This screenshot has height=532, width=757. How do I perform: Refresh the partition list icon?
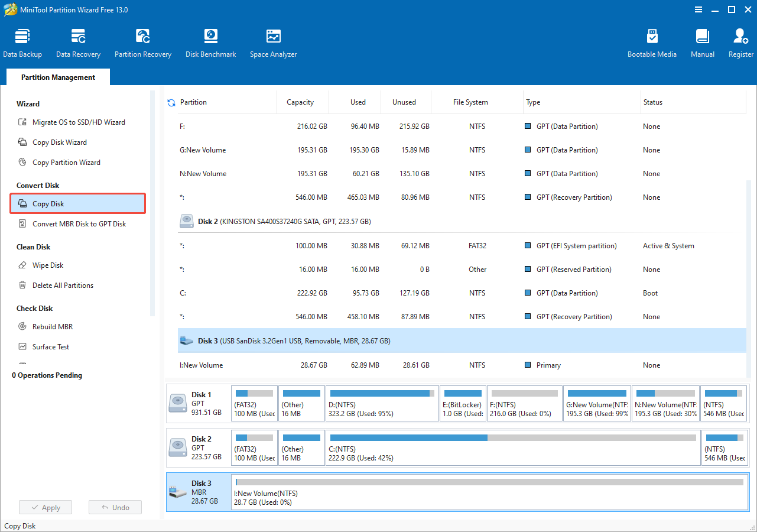point(171,103)
